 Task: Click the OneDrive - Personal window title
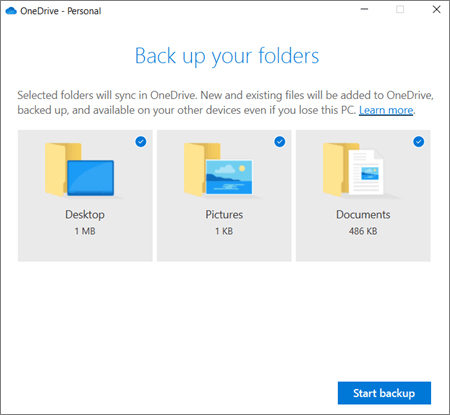[x=61, y=11]
